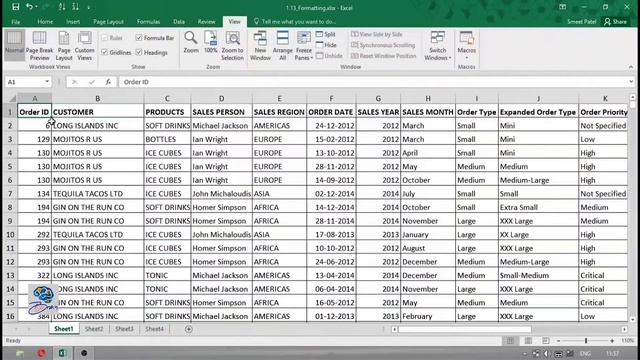Viewport: 640px width, 360px height.
Task: Click the zoom slider handle
Action: [x=586, y=340]
